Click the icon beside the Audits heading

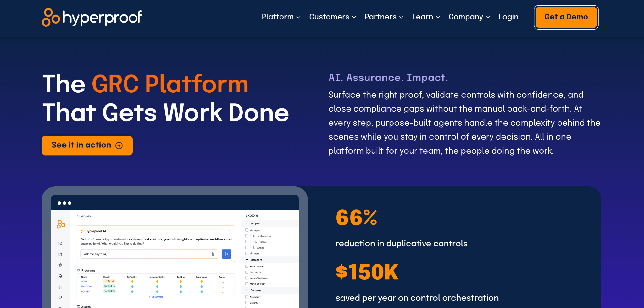point(78,307)
